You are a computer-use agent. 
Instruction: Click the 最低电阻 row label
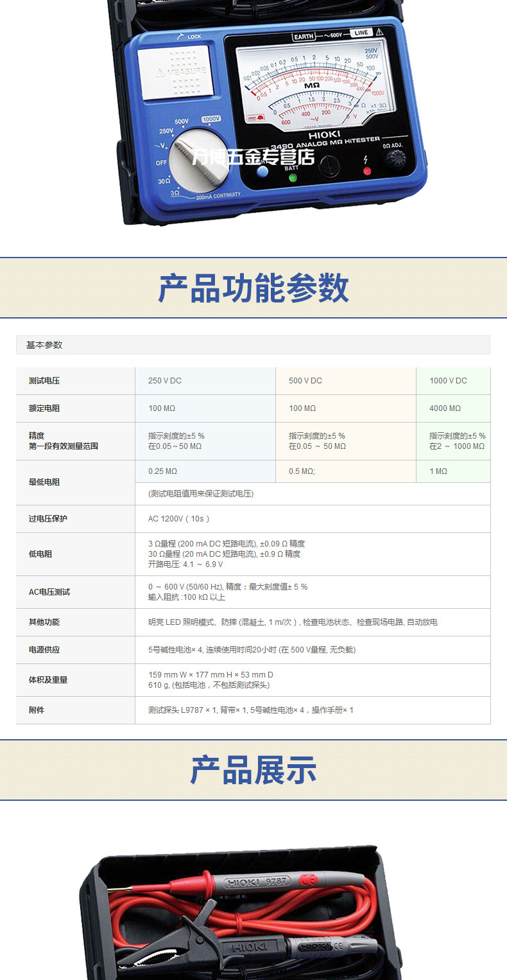tap(44, 482)
